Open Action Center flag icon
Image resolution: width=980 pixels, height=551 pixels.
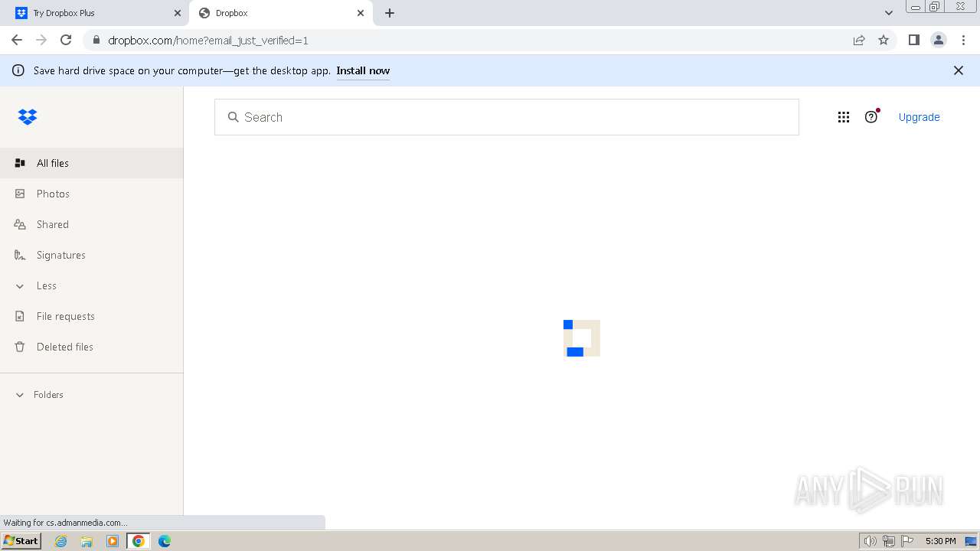point(907,541)
